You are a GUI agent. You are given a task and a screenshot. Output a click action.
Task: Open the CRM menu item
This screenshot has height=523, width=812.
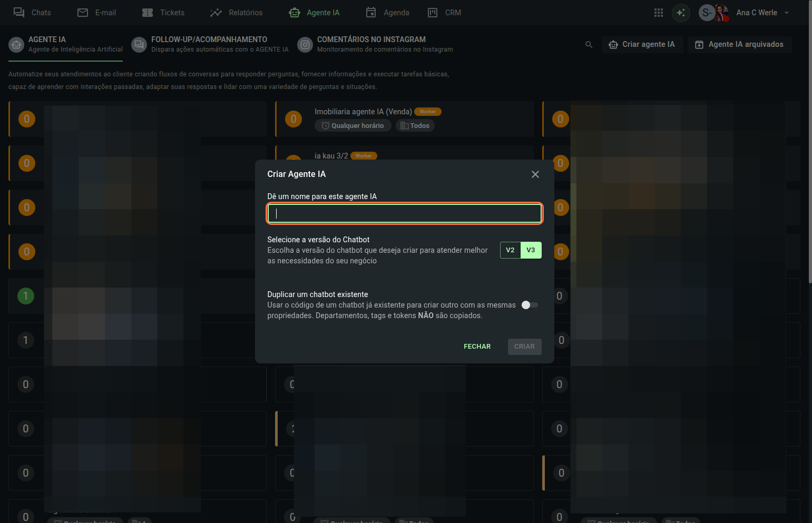click(444, 13)
